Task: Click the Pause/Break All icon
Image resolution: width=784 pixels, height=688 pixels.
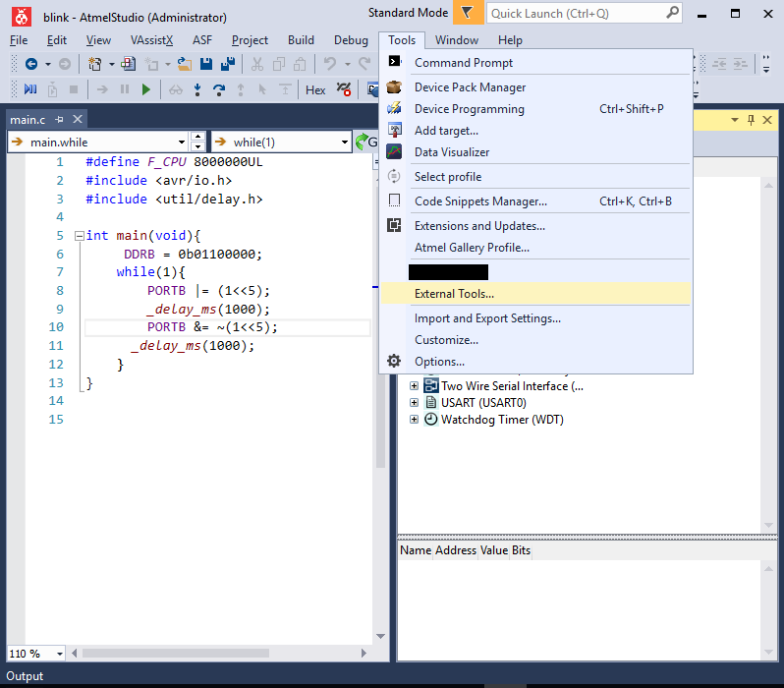Action: [x=125, y=89]
